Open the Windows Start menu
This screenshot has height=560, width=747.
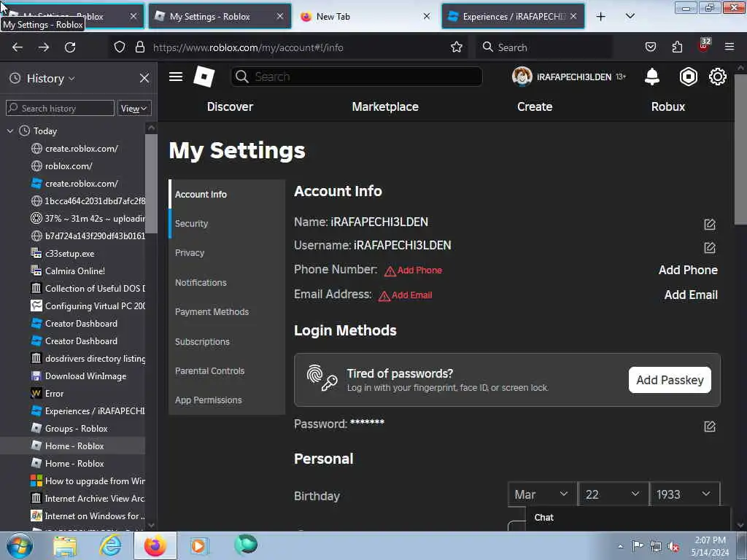pos(20,545)
